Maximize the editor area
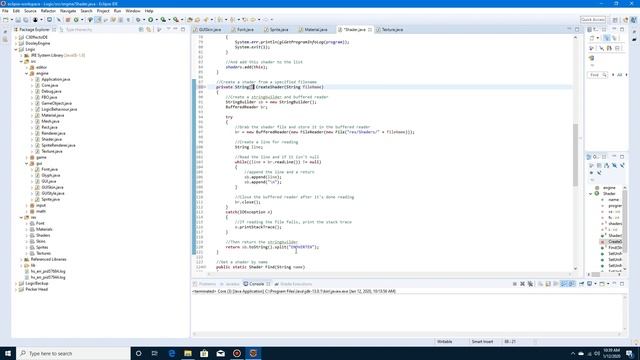 click(577, 29)
